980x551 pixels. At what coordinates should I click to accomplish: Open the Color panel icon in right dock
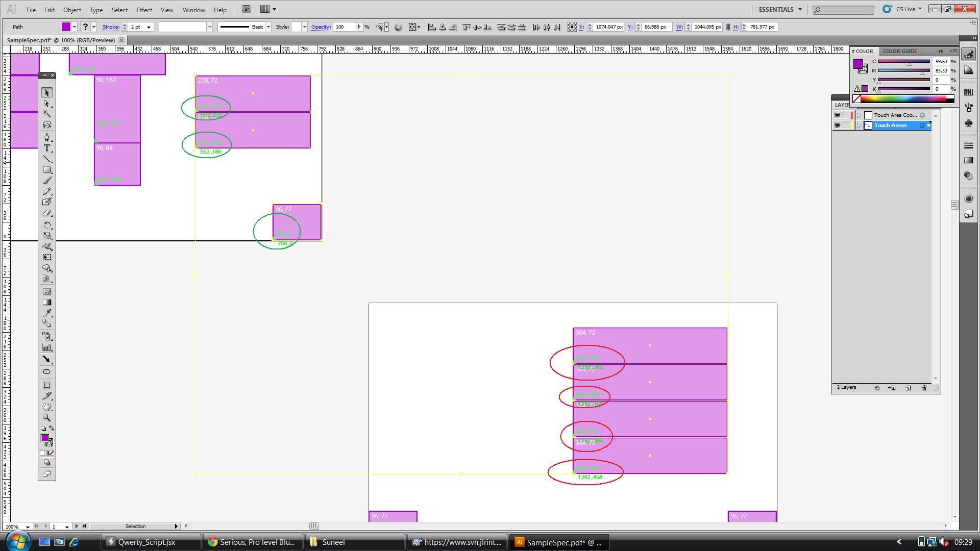point(969,54)
